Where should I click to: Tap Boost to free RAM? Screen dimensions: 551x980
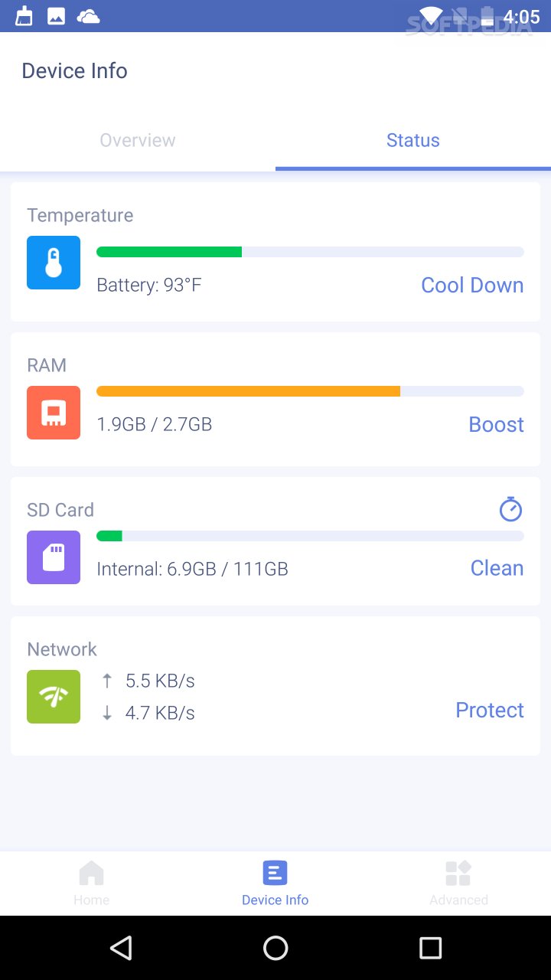pos(496,424)
